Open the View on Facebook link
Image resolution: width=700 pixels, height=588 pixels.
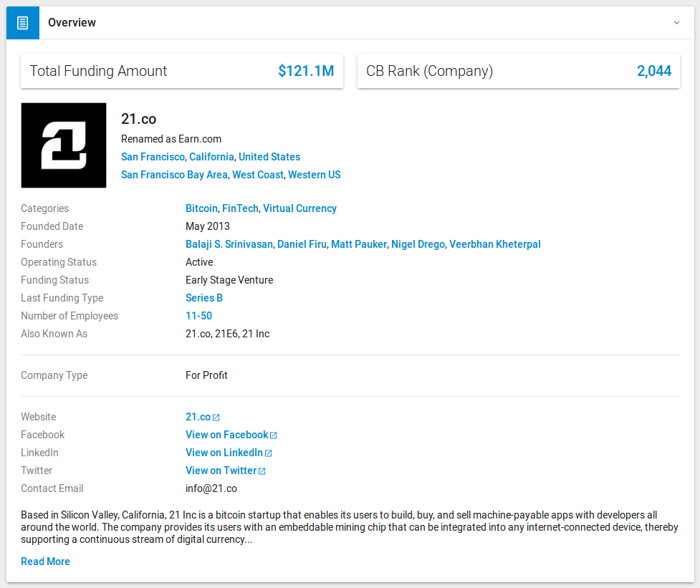click(227, 435)
